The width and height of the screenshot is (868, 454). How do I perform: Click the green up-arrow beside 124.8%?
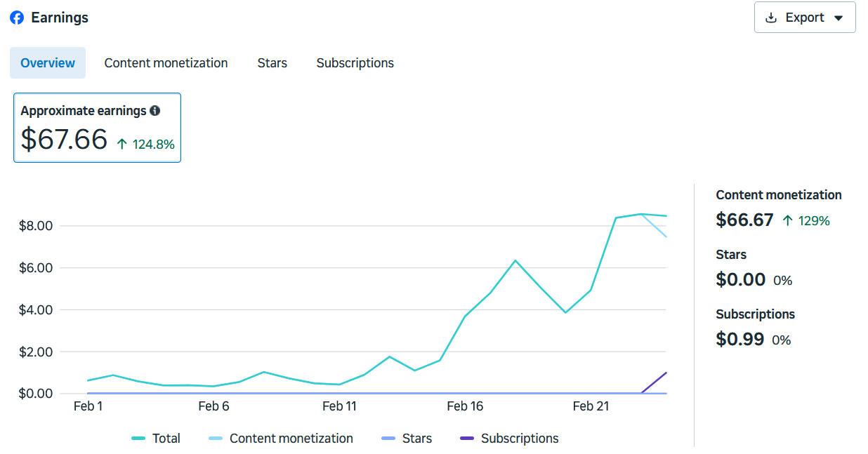pyautogui.click(x=122, y=144)
